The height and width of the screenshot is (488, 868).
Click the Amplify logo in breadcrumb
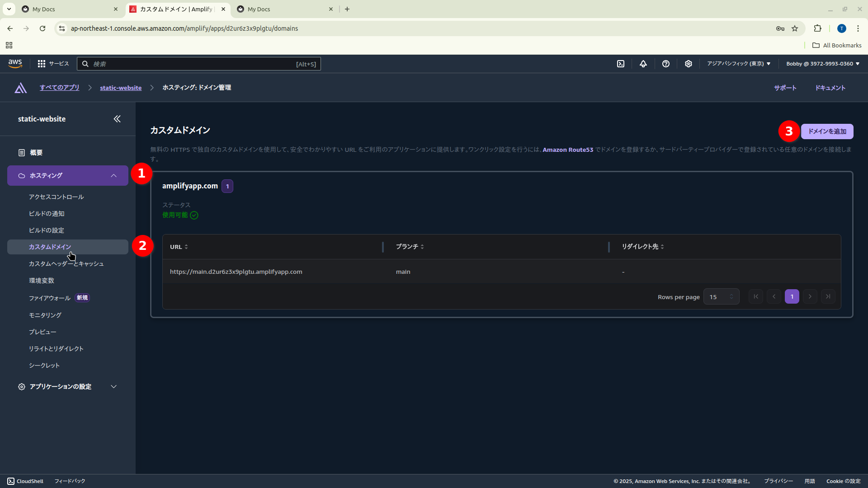pos(21,88)
